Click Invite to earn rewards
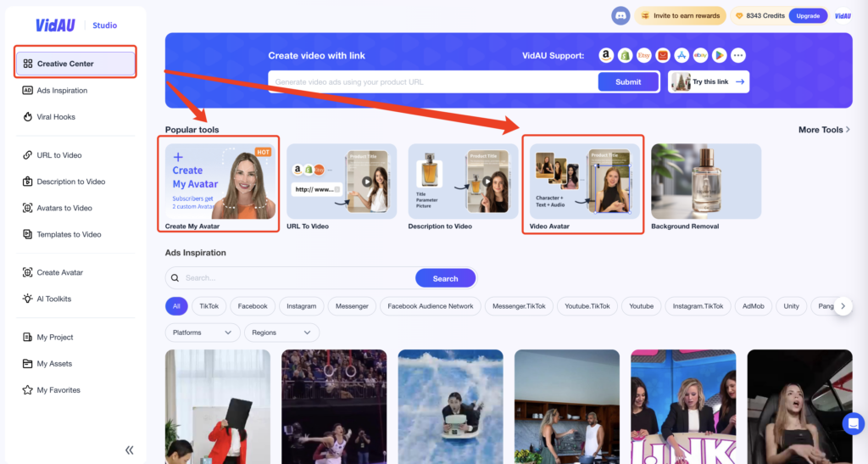868x464 pixels. 681,16
